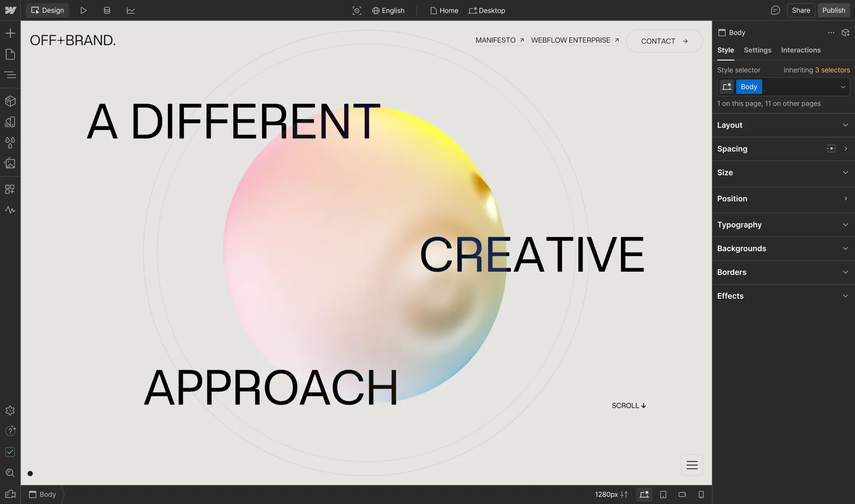Open the Components panel
Viewport: 855px width, 504px height.
(10, 101)
